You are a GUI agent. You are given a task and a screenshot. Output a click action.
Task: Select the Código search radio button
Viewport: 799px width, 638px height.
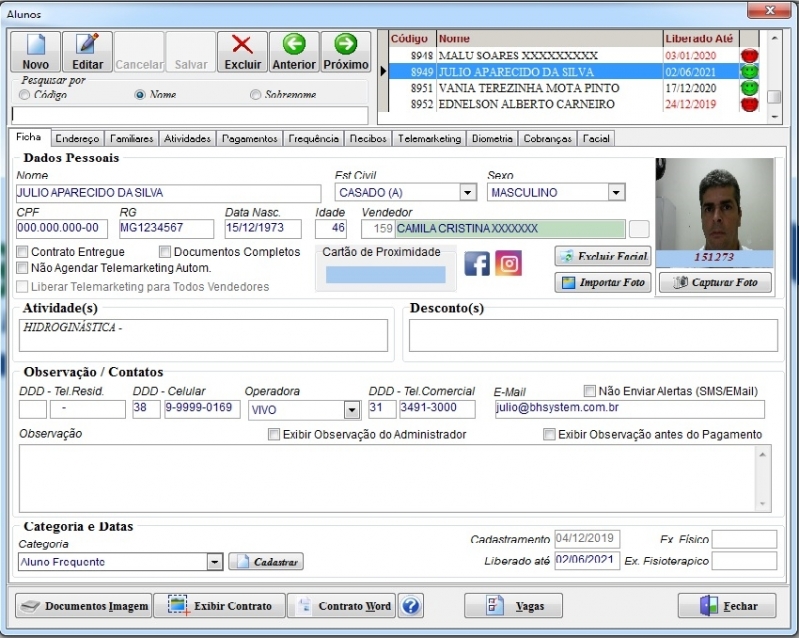coord(24,94)
